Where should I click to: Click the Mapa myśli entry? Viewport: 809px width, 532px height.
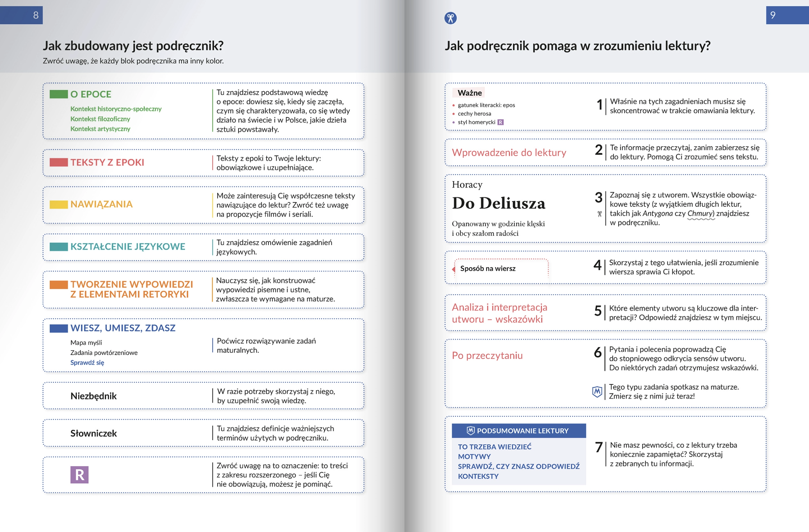pos(86,343)
